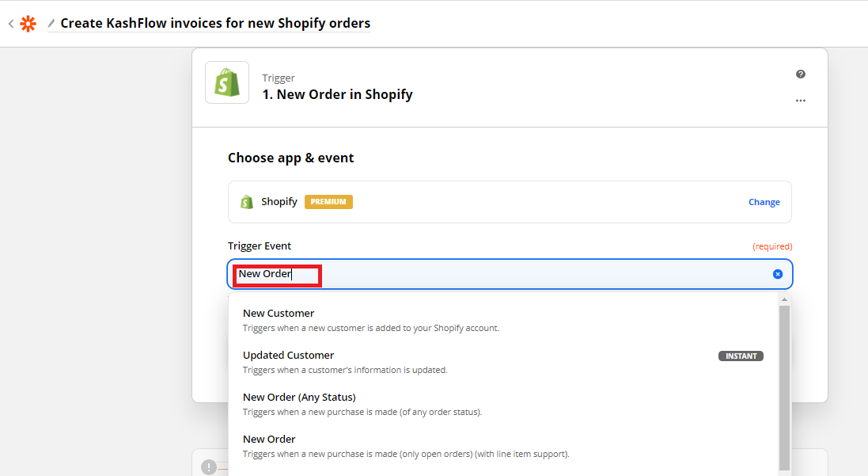The height and width of the screenshot is (476, 868).
Task: Click the pencil edit icon beside title
Action: click(51, 24)
